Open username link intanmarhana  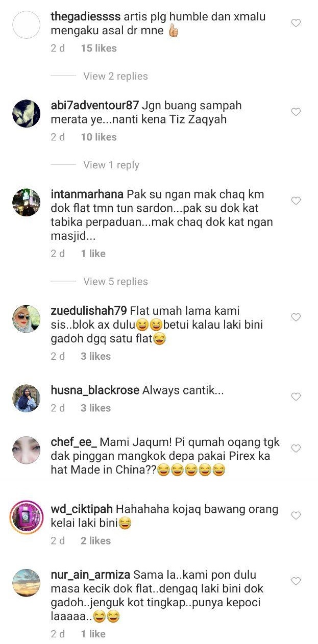(x=87, y=194)
